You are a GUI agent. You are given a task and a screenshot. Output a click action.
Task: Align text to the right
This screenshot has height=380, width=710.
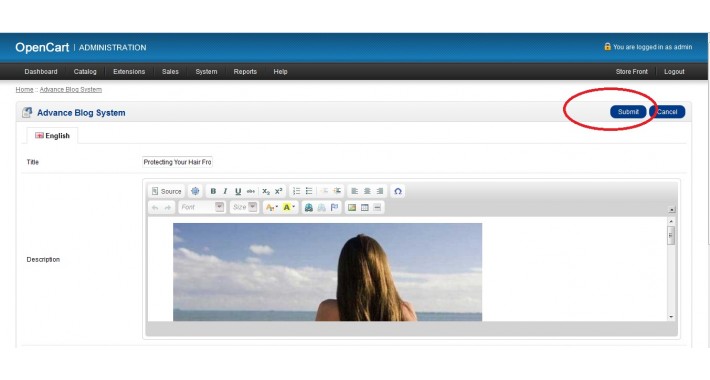coord(380,191)
